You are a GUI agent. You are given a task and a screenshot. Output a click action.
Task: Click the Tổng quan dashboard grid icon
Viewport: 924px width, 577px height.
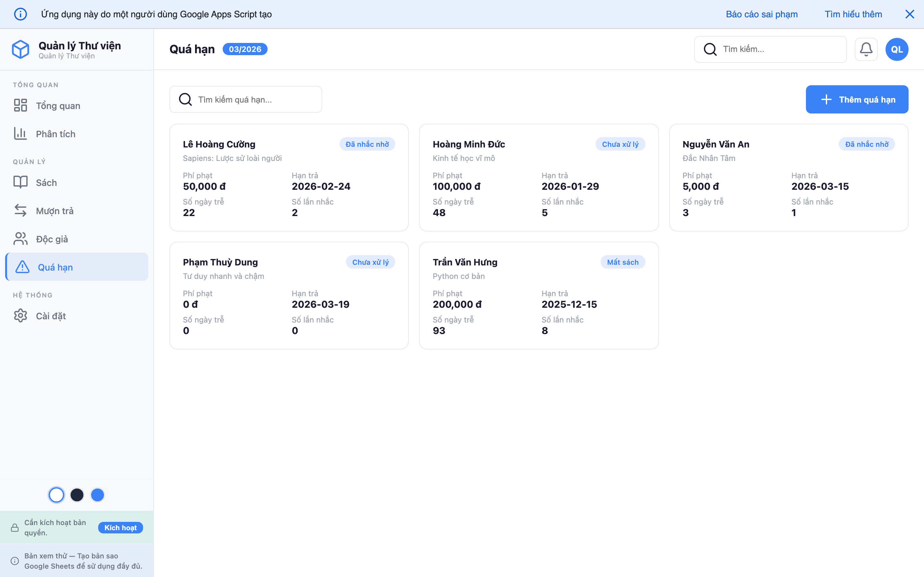coord(21,105)
